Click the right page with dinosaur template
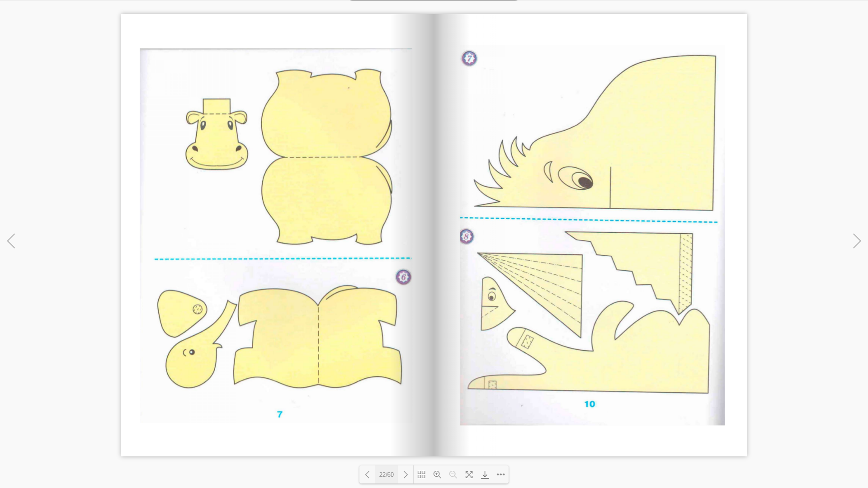Image resolution: width=868 pixels, height=488 pixels. [x=590, y=235]
